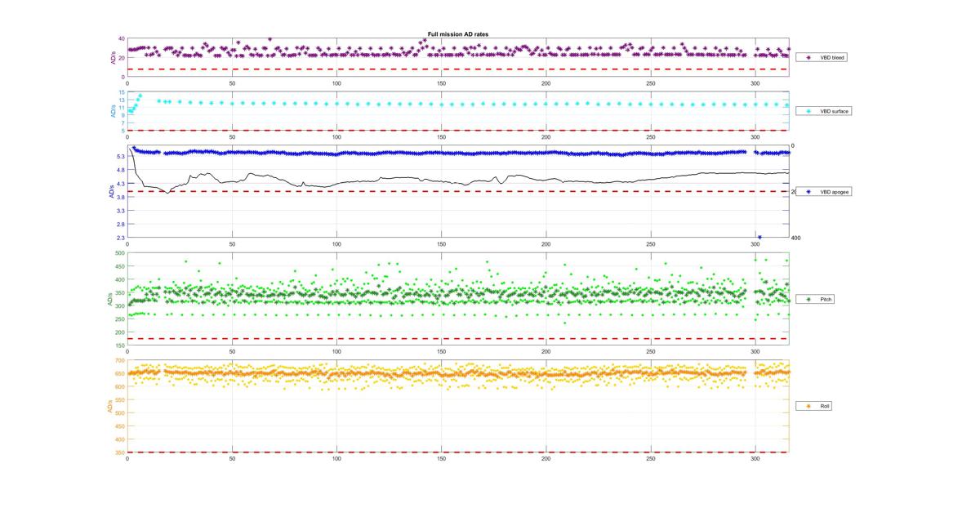Click the 150 x-tick under the Roll plot
The width and height of the screenshot is (980, 508).
click(x=441, y=458)
